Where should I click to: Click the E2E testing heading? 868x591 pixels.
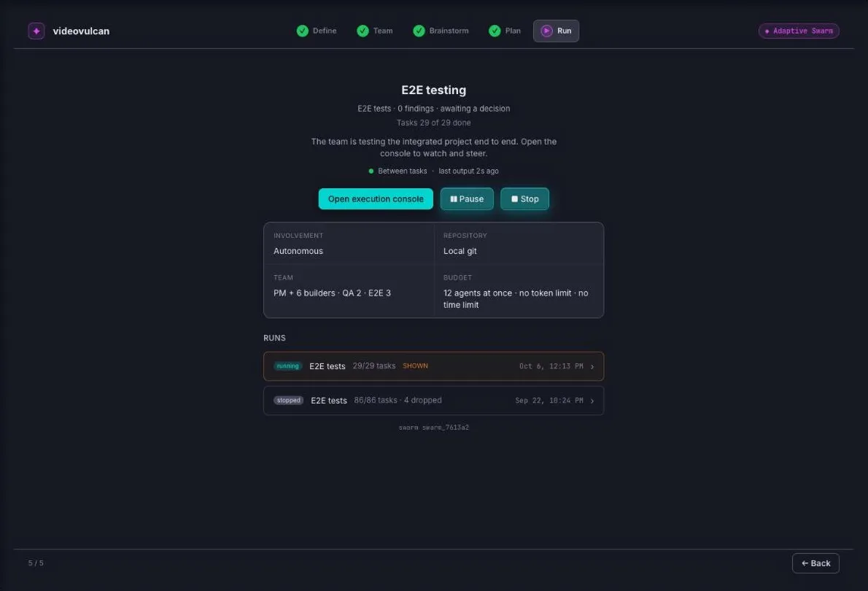[x=433, y=90]
